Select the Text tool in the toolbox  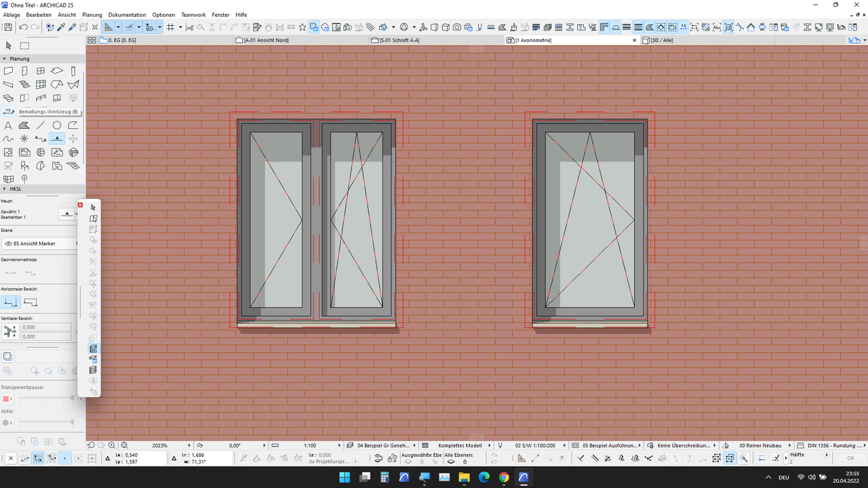click(x=8, y=125)
